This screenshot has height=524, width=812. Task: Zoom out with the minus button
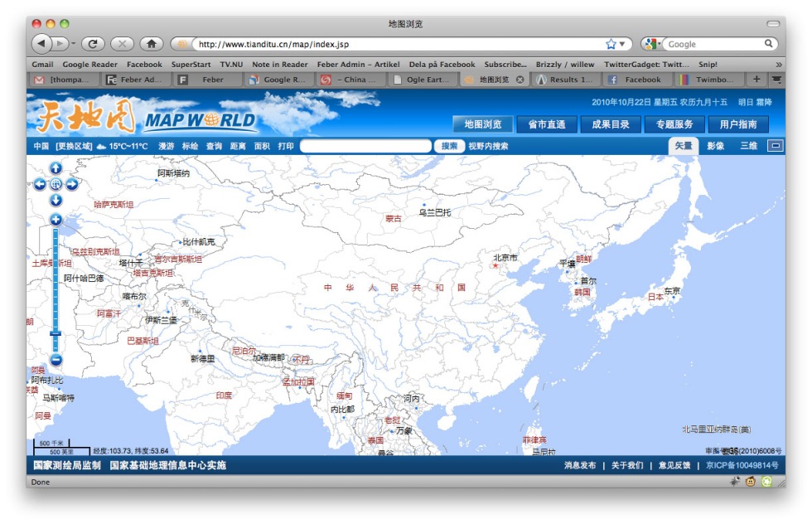pos(56,360)
